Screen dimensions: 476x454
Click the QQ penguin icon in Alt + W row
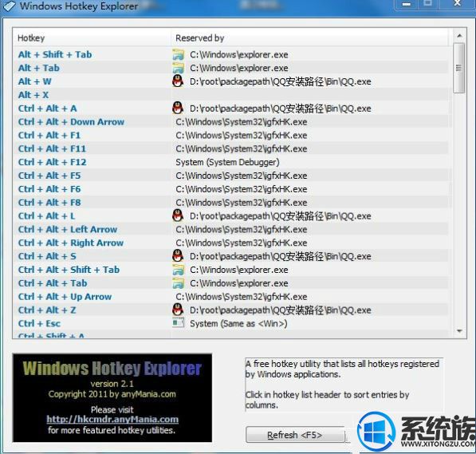pyautogui.click(x=178, y=81)
